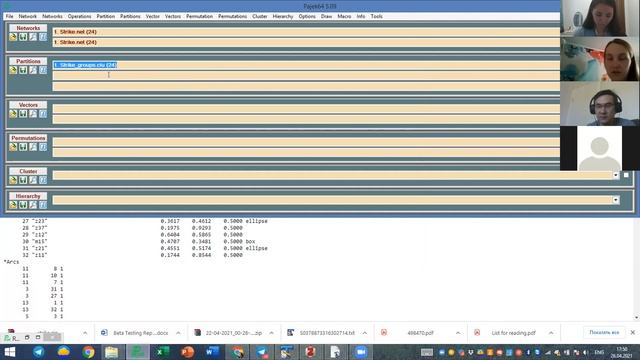Click the Networks panel label button

[28, 28]
